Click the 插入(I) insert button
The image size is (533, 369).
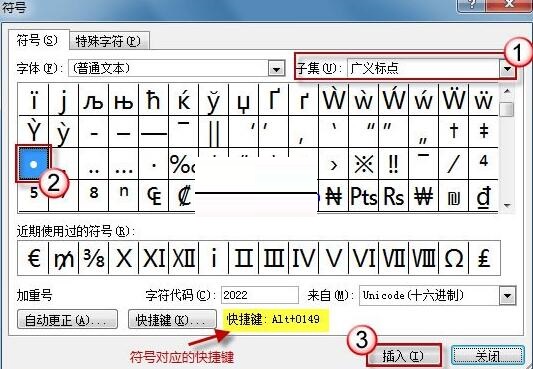click(x=403, y=356)
